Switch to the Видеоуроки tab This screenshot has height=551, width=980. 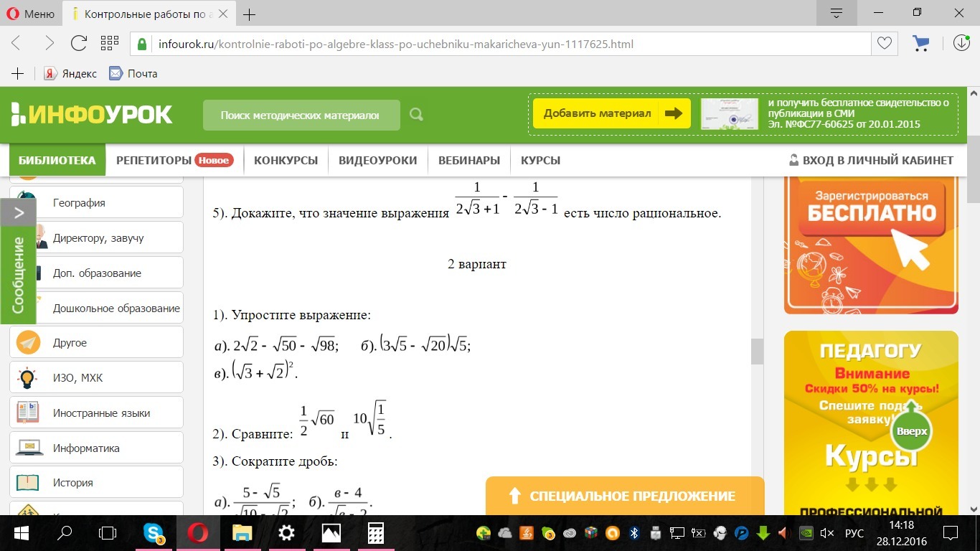pos(377,160)
